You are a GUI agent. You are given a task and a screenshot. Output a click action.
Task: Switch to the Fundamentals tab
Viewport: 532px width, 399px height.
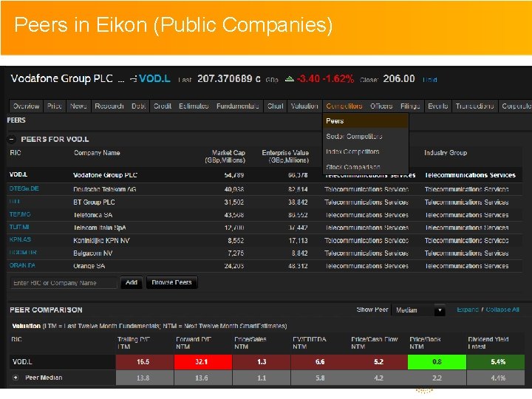238,106
